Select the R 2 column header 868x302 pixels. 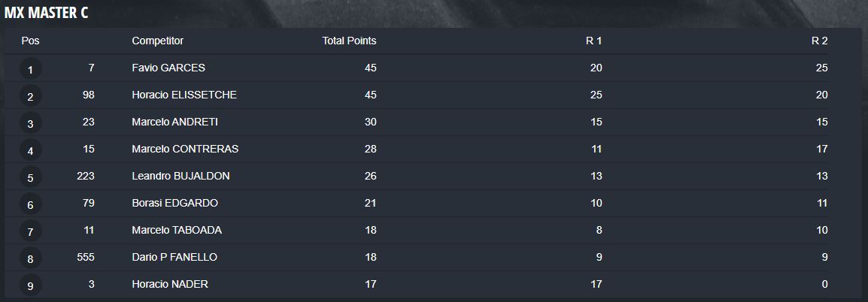click(x=820, y=41)
